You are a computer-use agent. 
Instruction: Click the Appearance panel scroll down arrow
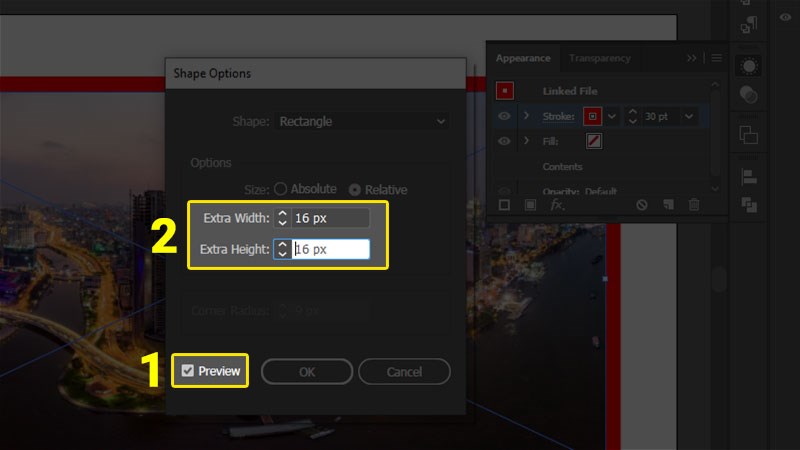pyautogui.click(x=715, y=188)
